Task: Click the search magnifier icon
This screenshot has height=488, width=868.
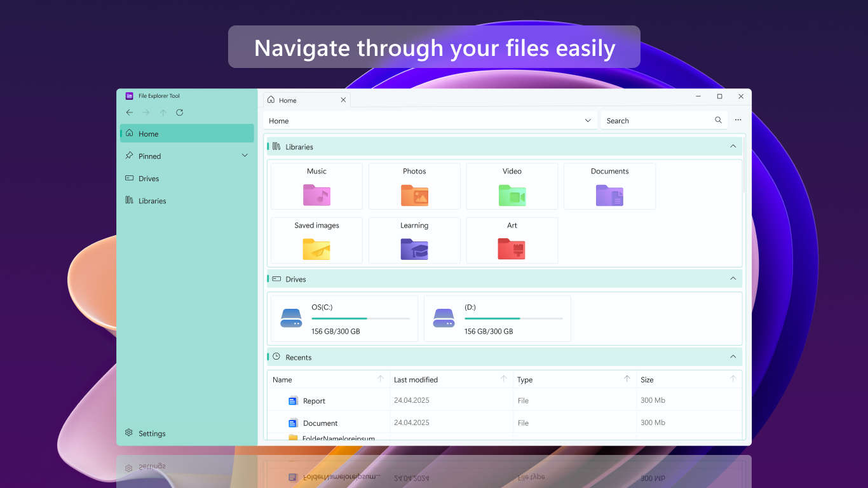Action: tap(718, 119)
